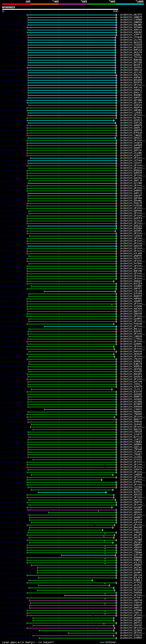Select the UniRef100_Q90YR2 entry
Viewport: 146px width, 644px height.
pyautogui.click(x=131, y=178)
